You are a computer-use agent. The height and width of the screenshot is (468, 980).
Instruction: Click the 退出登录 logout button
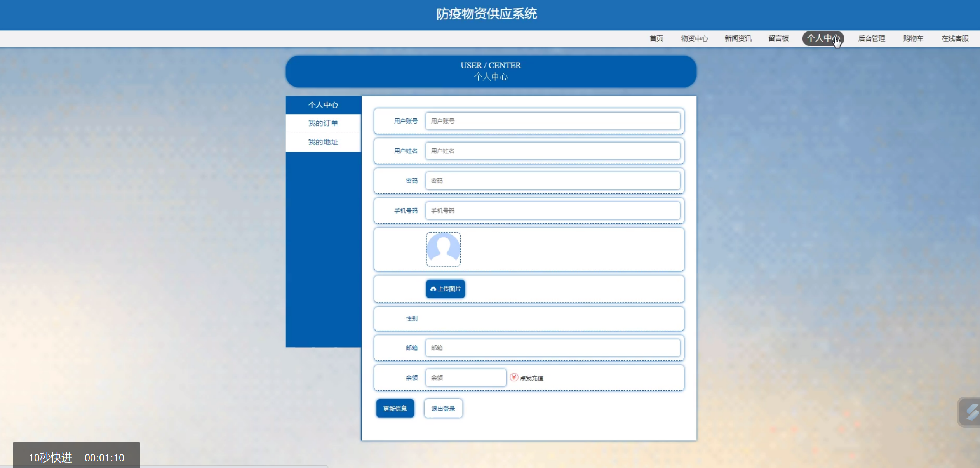click(443, 408)
